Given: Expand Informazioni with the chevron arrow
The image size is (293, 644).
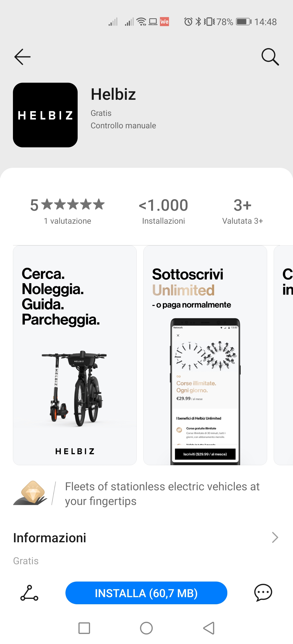Looking at the screenshot, I should 275,537.
